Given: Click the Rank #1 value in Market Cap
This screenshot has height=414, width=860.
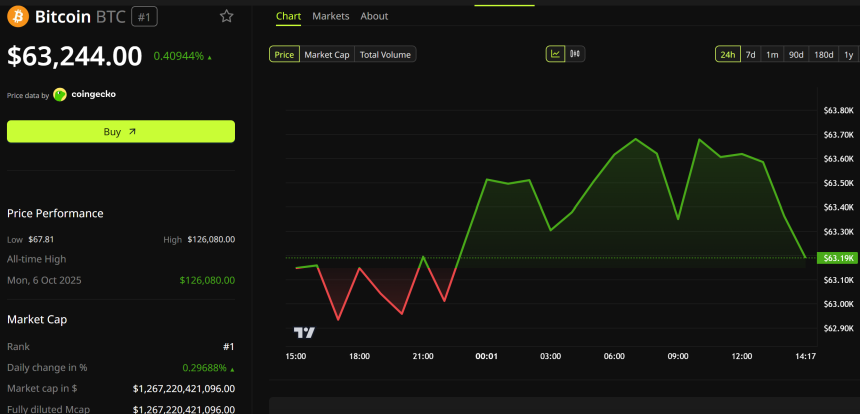Looking at the screenshot, I should tap(229, 347).
